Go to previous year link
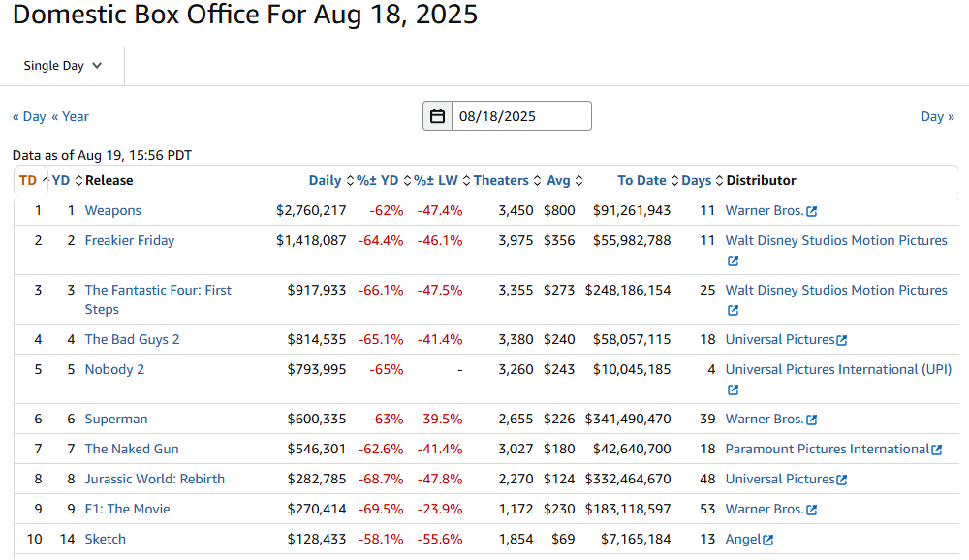This screenshot has width=969, height=560. 70,117
